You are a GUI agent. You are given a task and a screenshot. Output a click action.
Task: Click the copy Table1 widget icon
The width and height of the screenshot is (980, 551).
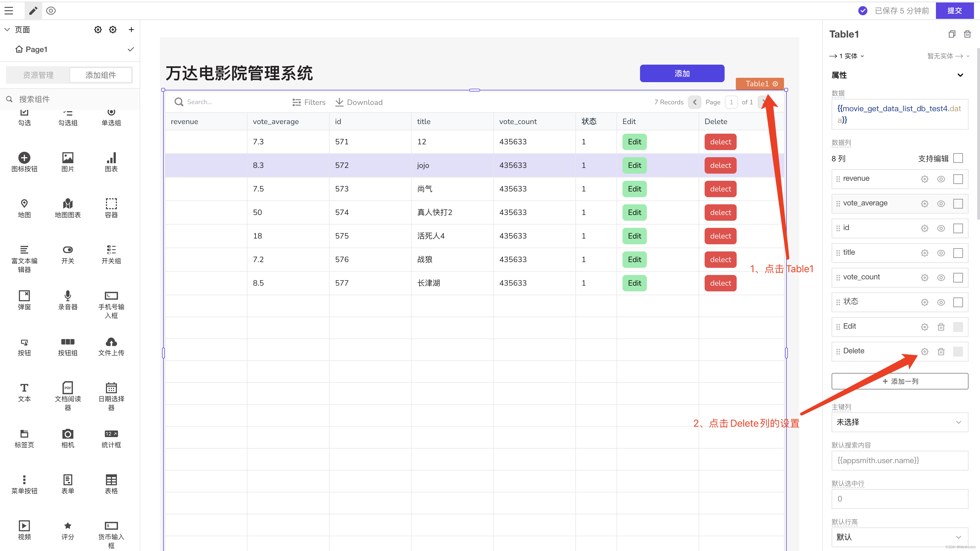pos(952,34)
